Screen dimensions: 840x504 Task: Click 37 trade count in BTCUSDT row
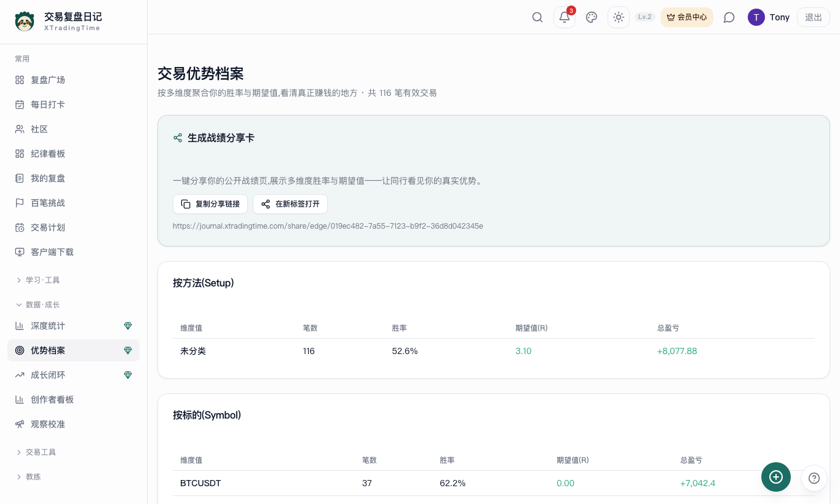click(367, 483)
